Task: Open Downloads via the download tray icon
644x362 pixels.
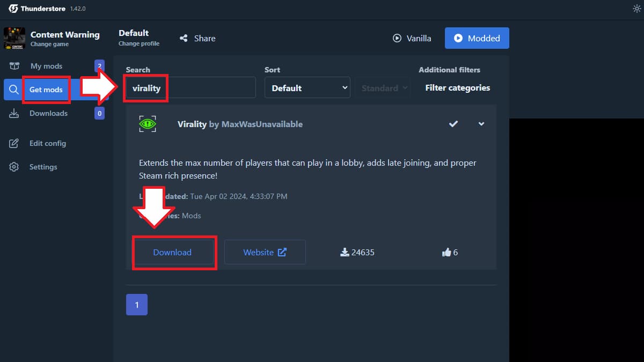Action: tap(14, 113)
